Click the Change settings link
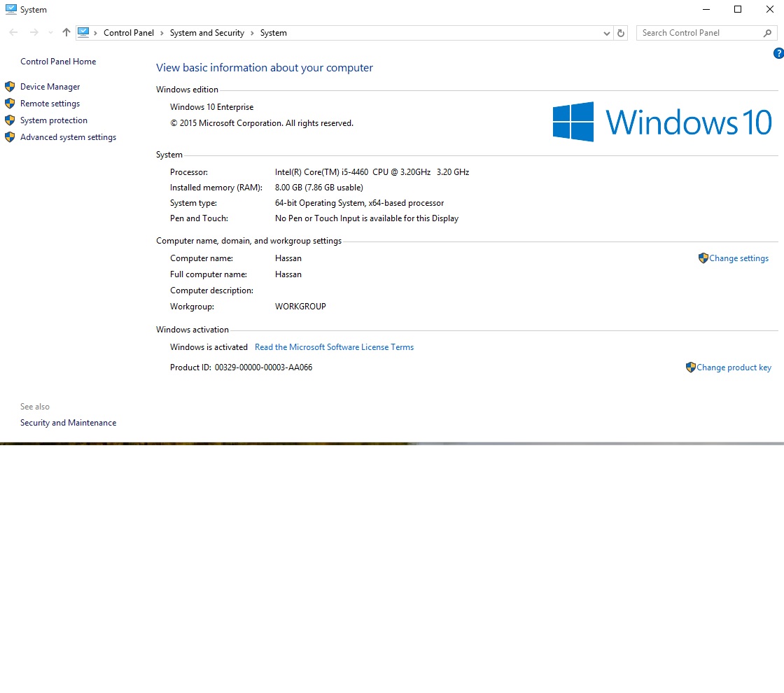 [x=738, y=258]
